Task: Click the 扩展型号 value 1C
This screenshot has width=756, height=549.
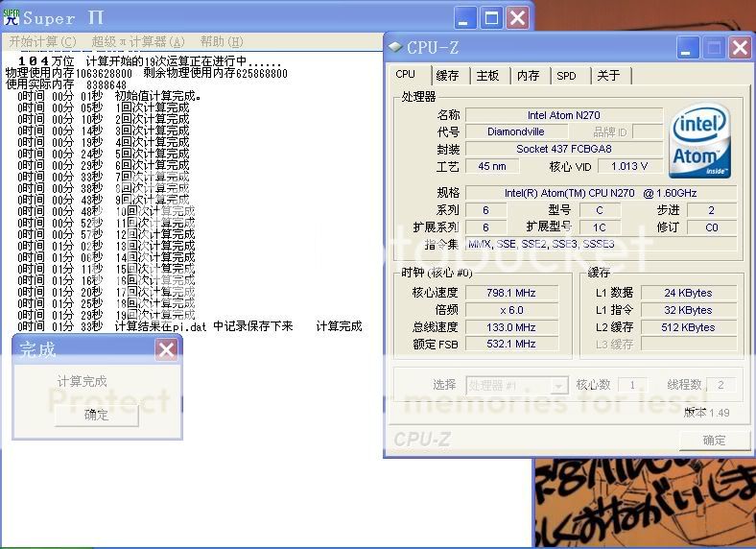Action: pos(600,227)
